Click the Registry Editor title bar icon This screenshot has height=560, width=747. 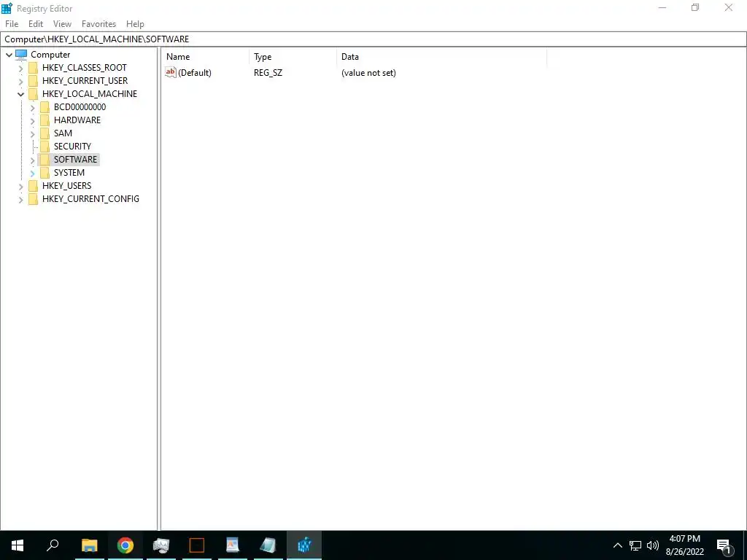tap(7, 8)
